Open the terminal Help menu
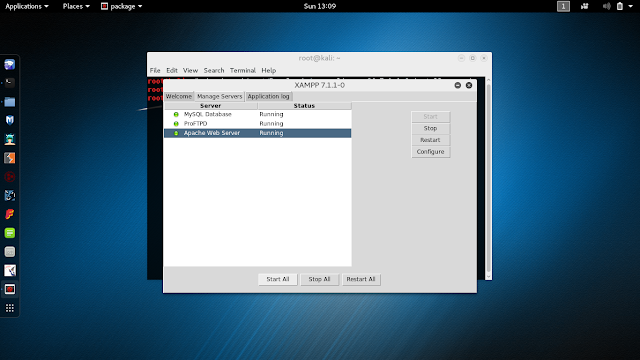Image resolution: width=640 pixels, height=360 pixels. pos(269,70)
